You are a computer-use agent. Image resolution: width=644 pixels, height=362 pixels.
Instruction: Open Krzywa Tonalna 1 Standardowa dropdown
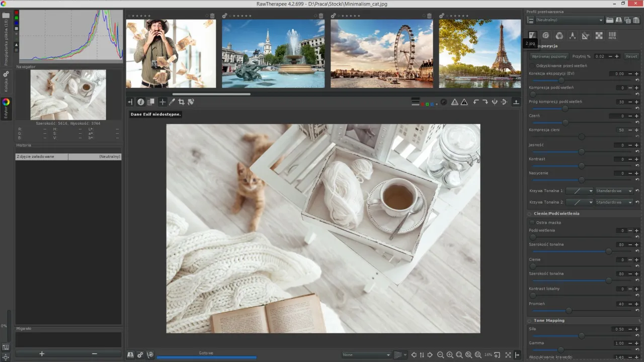pyautogui.click(x=613, y=191)
